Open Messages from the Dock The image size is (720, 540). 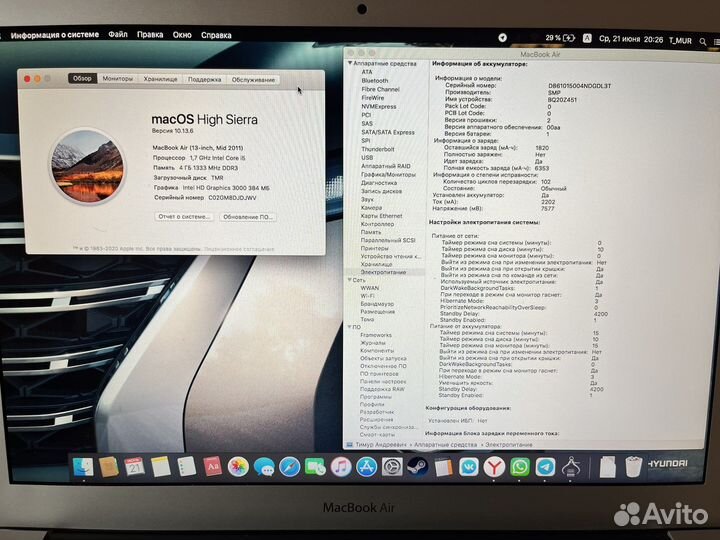264,467
